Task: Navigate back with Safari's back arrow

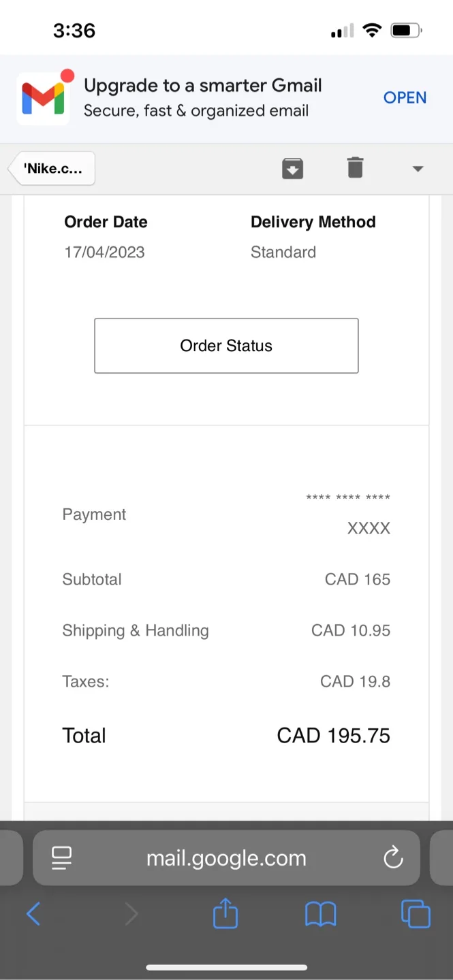Action: coord(33,914)
